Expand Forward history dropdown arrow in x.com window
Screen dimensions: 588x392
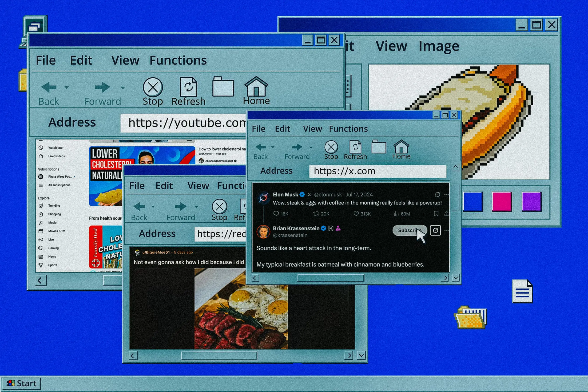311,148
